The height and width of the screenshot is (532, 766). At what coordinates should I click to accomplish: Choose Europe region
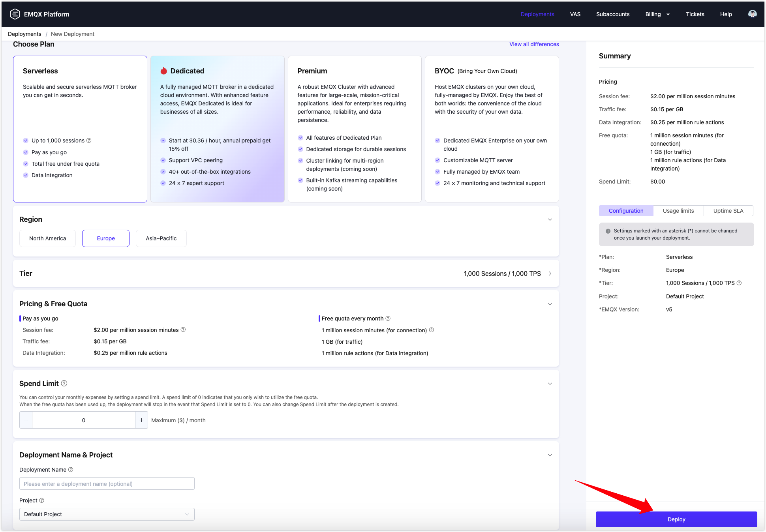point(106,238)
